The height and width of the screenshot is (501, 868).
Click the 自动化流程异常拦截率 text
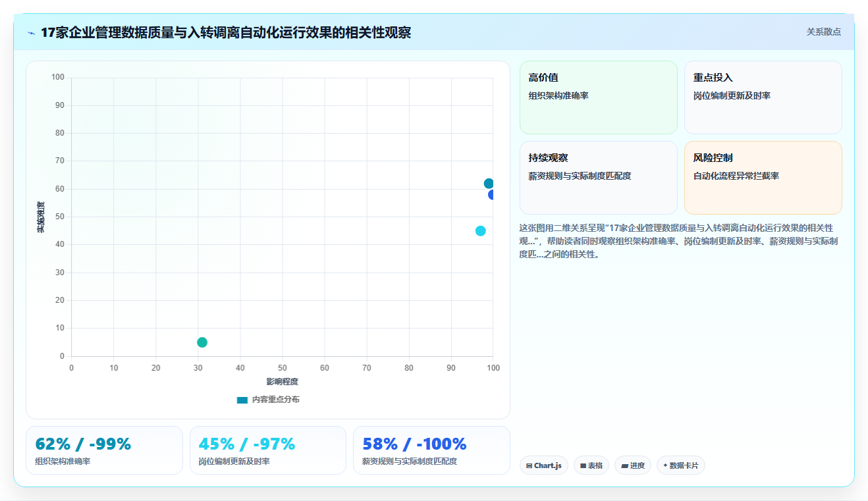tap(736, 176)
